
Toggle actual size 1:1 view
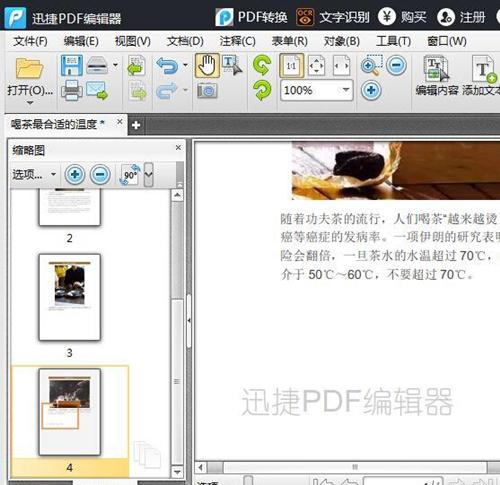pos(292,65)
